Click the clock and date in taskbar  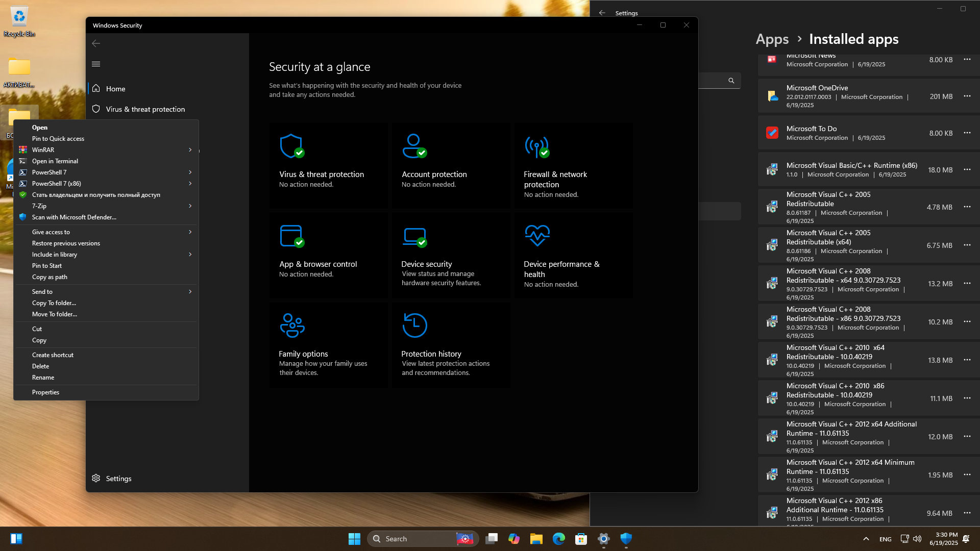[x=944, y=539]
